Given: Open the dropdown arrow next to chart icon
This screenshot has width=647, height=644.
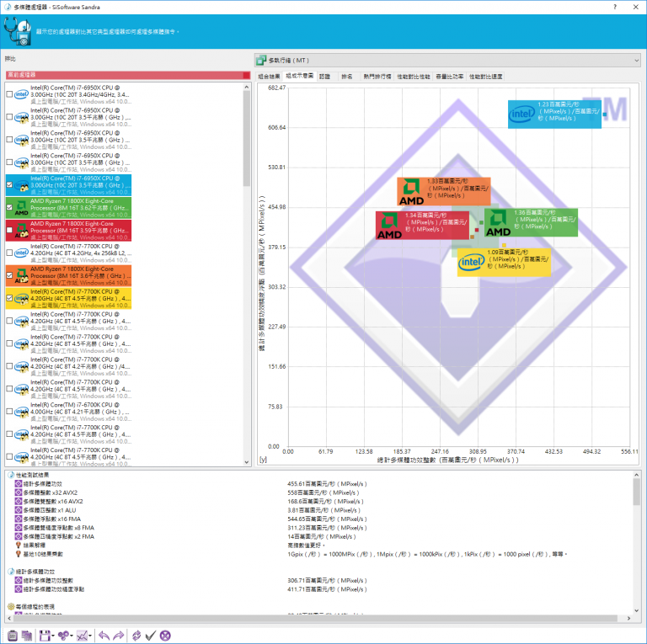Looking at the screenshot, I should point(90,636).
